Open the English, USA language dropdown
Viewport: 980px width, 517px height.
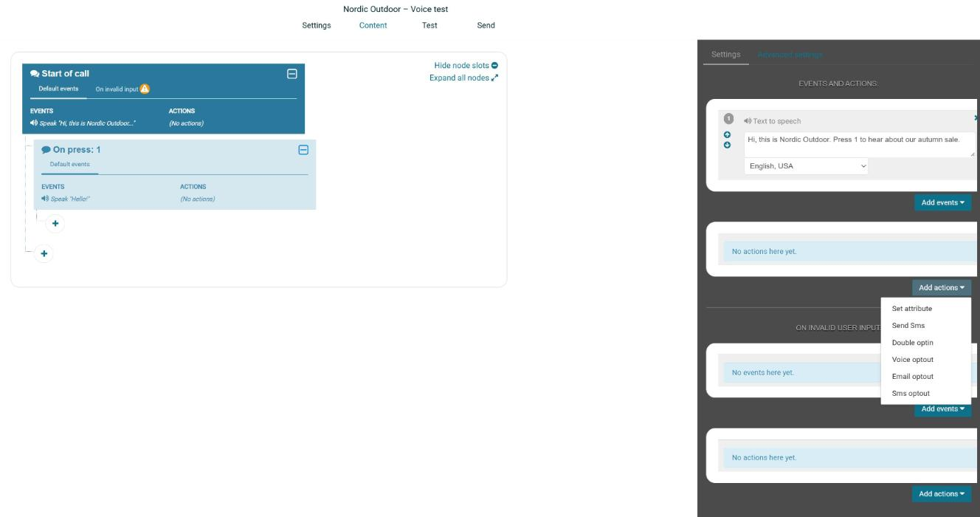tap(806, 166)
